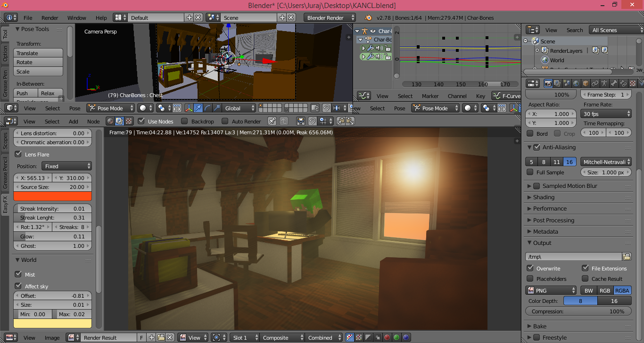Click the yellow mist color swatch
The height and width of the screenshot is (343, 644).
[x=52, y=323]
